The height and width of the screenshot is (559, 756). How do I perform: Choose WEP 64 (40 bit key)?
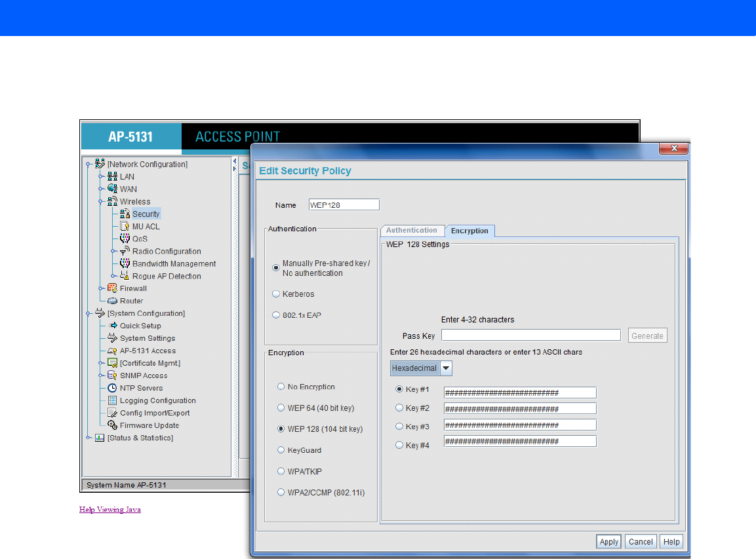281,408
